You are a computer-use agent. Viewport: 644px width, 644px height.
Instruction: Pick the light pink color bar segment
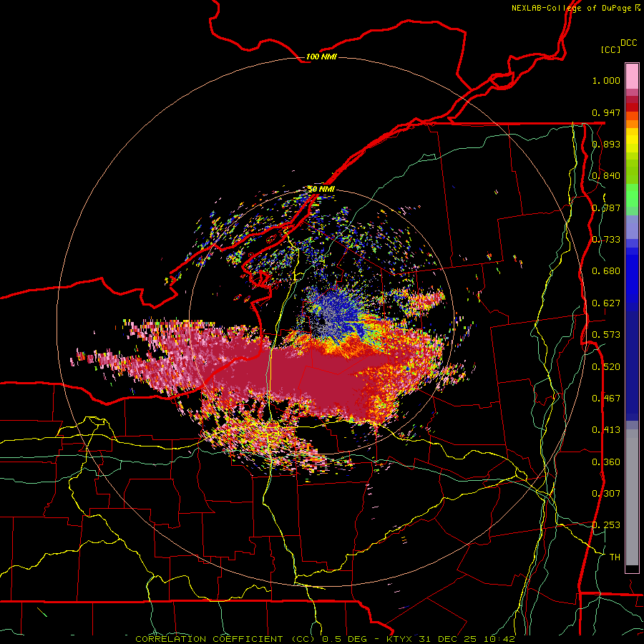[632, 77]
